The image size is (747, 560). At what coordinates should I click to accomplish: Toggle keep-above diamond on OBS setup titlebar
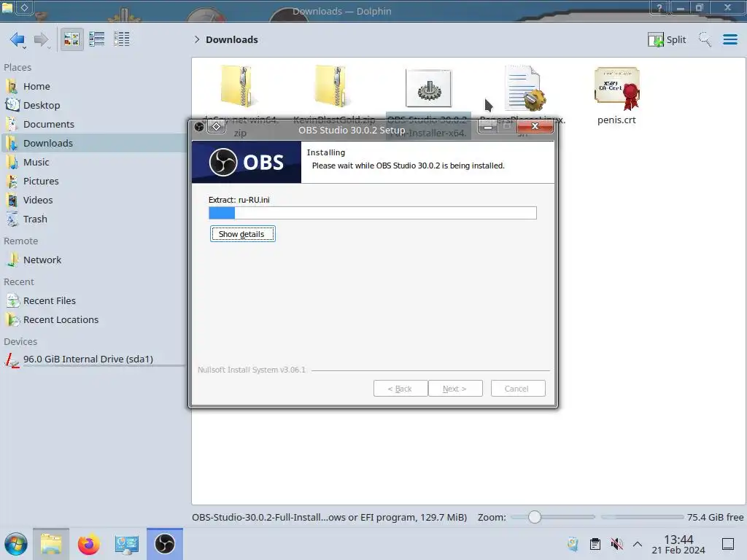coord(216,127)
